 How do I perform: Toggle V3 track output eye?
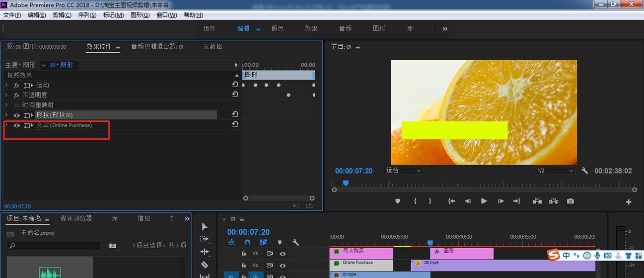point(283,254)
